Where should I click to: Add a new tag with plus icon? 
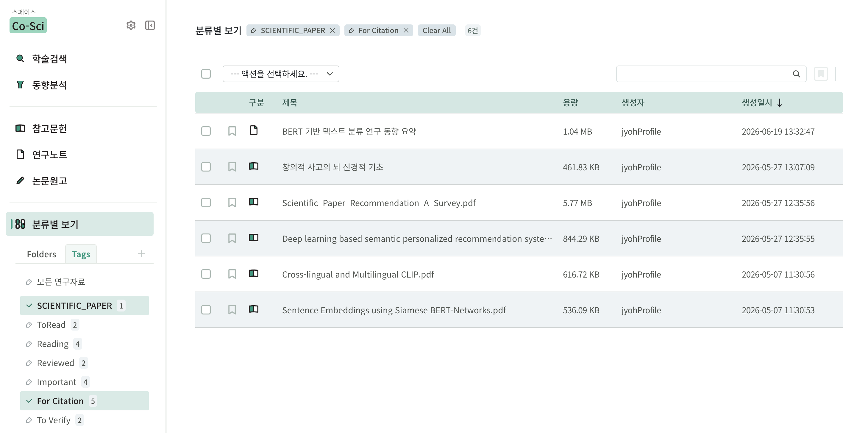coord(141,254)
